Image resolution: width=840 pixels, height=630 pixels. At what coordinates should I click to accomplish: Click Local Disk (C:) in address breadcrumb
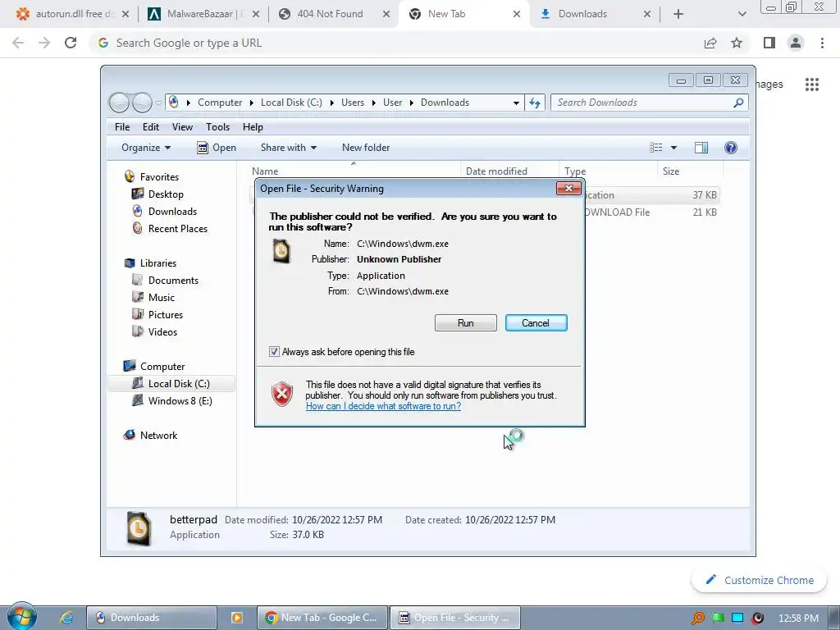pyautogui.click(x=291, y=103)
